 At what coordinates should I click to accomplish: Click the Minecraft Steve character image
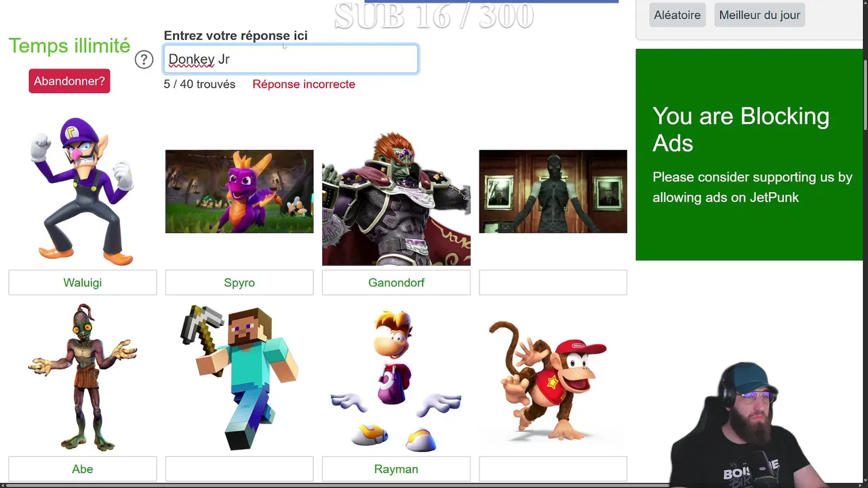coord(239,377)
